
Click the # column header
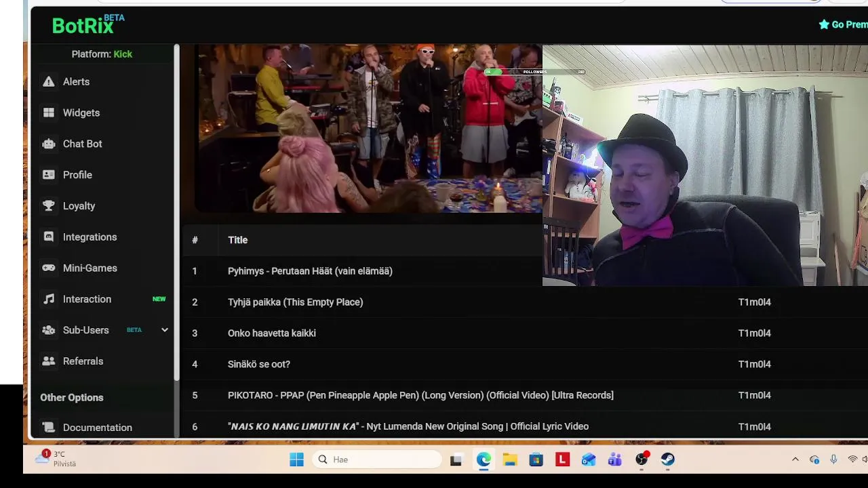pyautogui.click(x=195, y=240)
